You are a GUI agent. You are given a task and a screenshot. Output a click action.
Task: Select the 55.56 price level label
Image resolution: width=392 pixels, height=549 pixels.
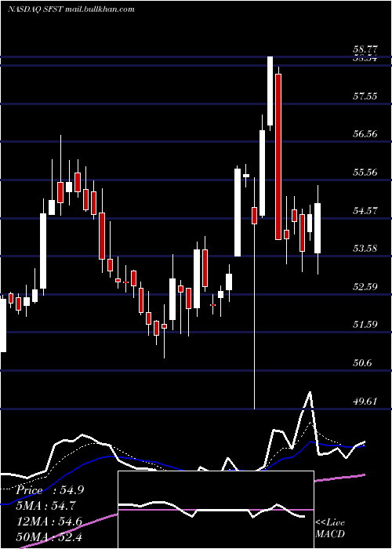tap(365, 173)
